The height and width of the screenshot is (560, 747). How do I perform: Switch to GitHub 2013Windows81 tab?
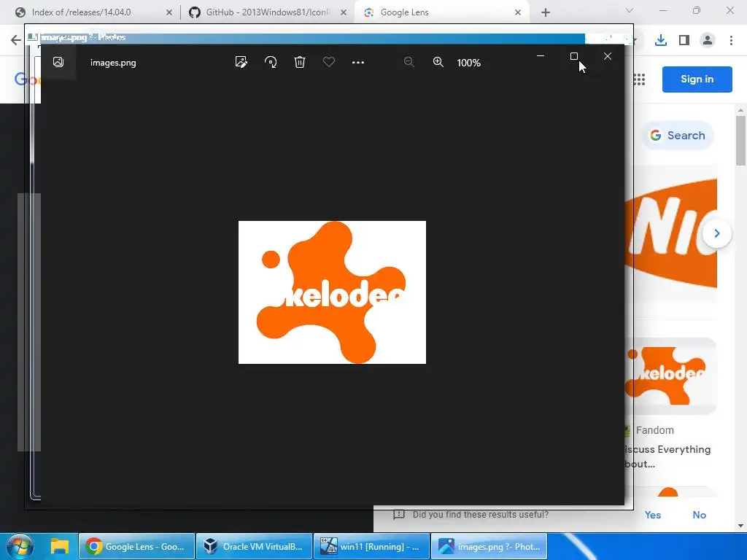tap(267, 12)
